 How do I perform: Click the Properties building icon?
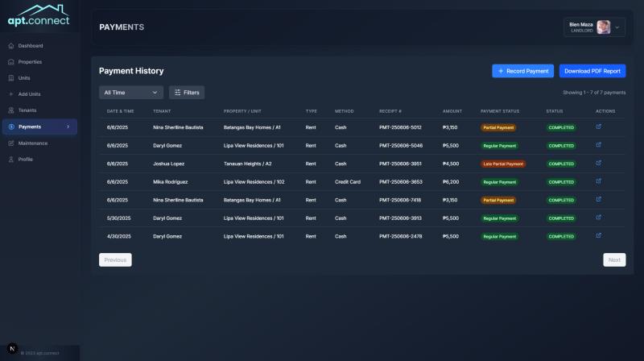tap(11, 62)
